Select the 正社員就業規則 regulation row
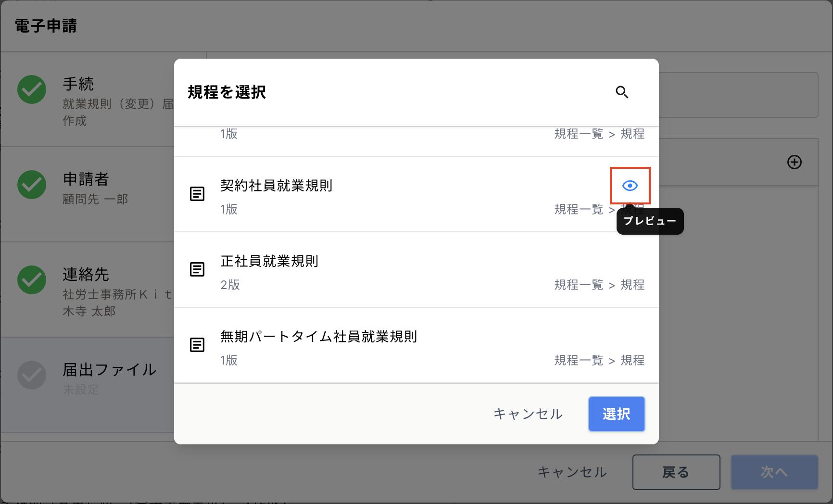This screenshot has width=833, height=504. 385,270
